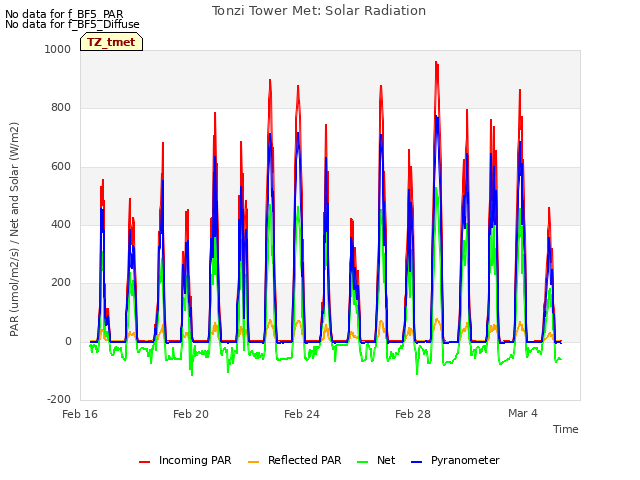Click the 800 y-axis tick label
Image resolution: width=640 pixels, height=480 pixels.
click(61, 108)
